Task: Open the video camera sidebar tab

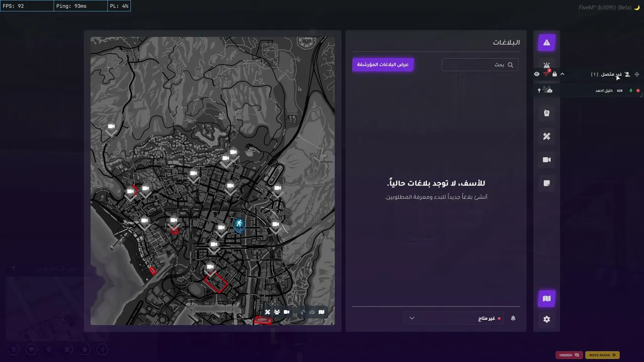Action: 546,160
